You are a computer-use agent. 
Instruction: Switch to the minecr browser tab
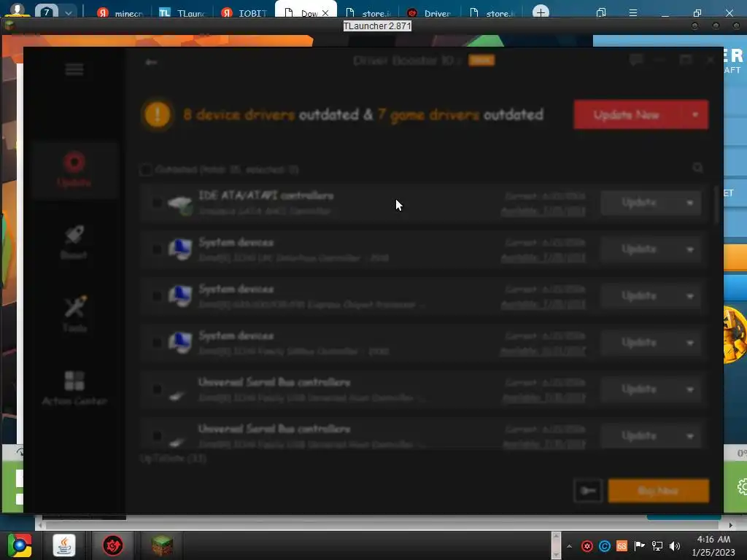coord(121,12)
